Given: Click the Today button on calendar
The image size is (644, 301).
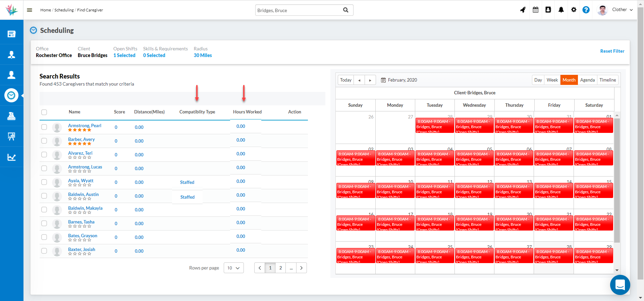Looking at the screenshot, I should [345, 80].
